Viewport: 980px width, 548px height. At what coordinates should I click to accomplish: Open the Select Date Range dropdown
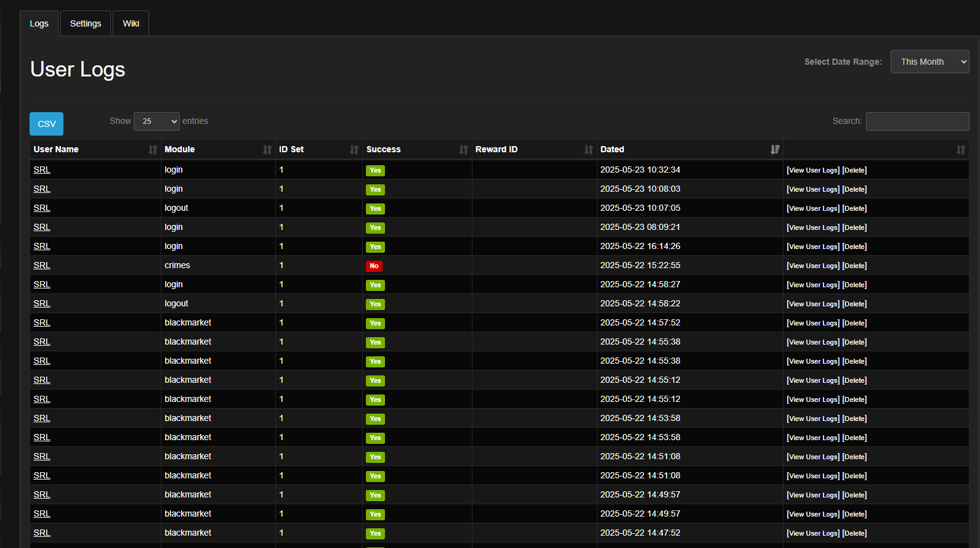(929, 62)
